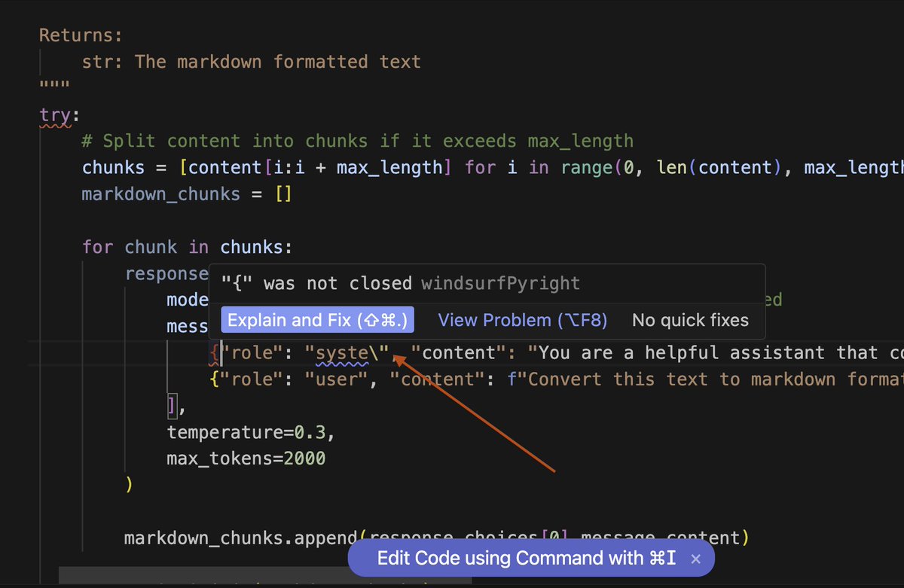Image resolution: width=904 pixels, height=588 pixels.
Task: Click 'str: The markdown formatted text' line
Action: click(x=252, y=62)
